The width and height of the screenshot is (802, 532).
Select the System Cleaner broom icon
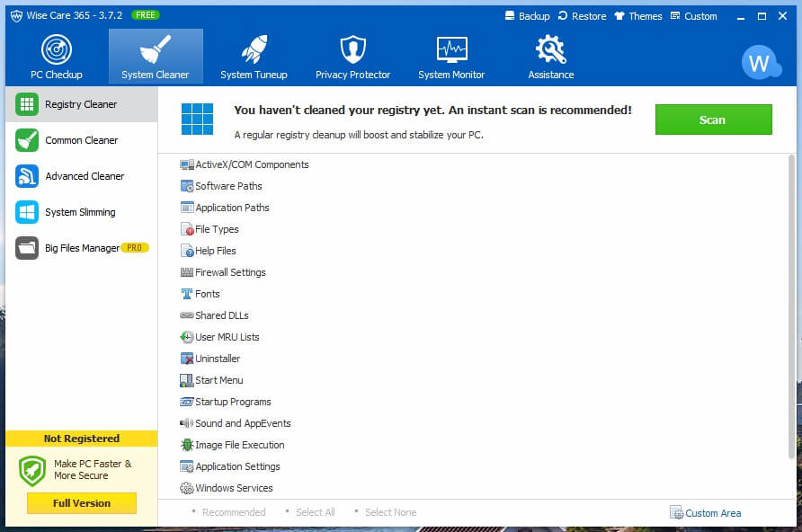click(x=155, y=49)
